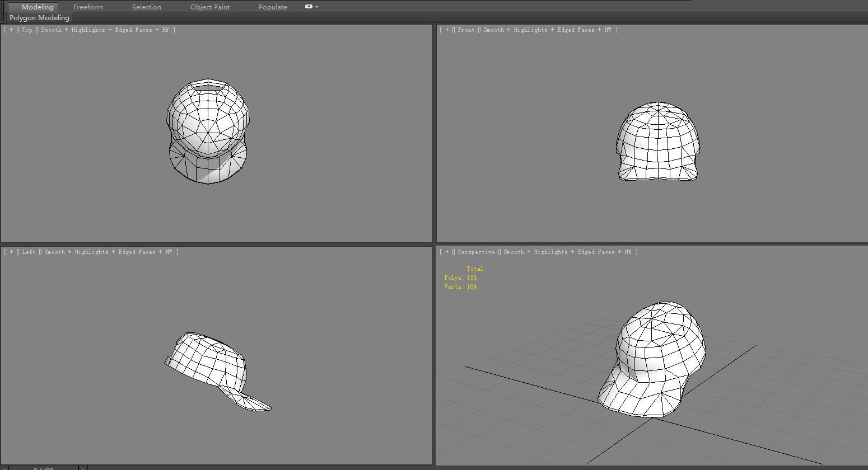Expand the Polygon Modeling panel
This screenshot has height=470, width=868.
(x=38, y=17)
